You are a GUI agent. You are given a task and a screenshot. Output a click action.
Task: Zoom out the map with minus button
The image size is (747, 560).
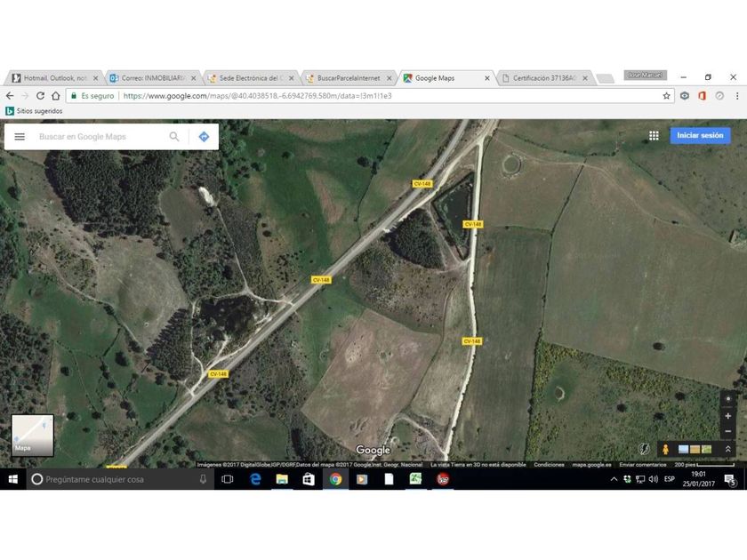coord(728,431)
